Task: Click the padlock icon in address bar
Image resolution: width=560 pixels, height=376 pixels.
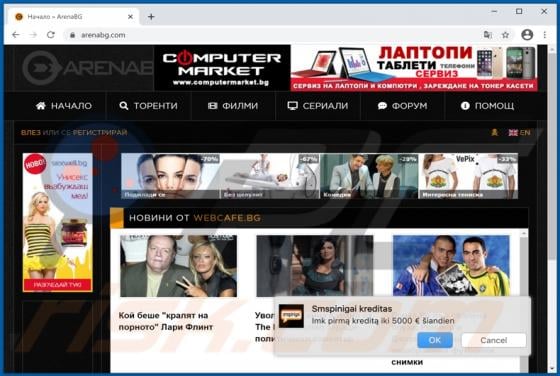Action: (x=72, y=35)
